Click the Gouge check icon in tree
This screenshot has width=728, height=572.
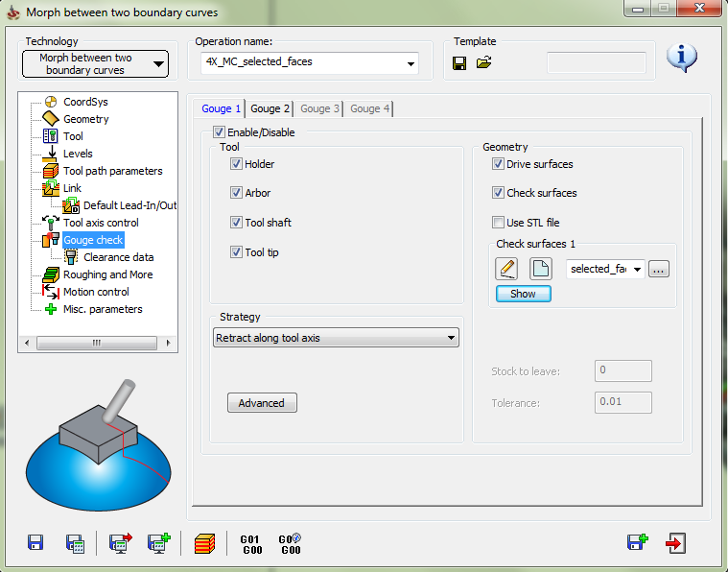click(51, 240)
